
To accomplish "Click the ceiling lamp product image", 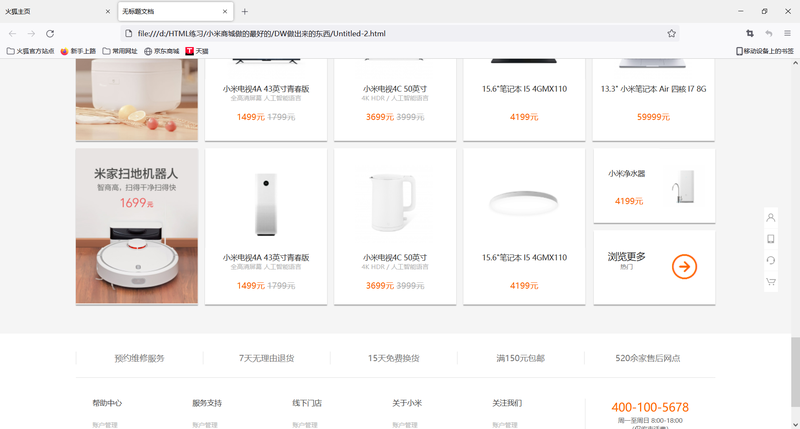I will coord(523,203).
